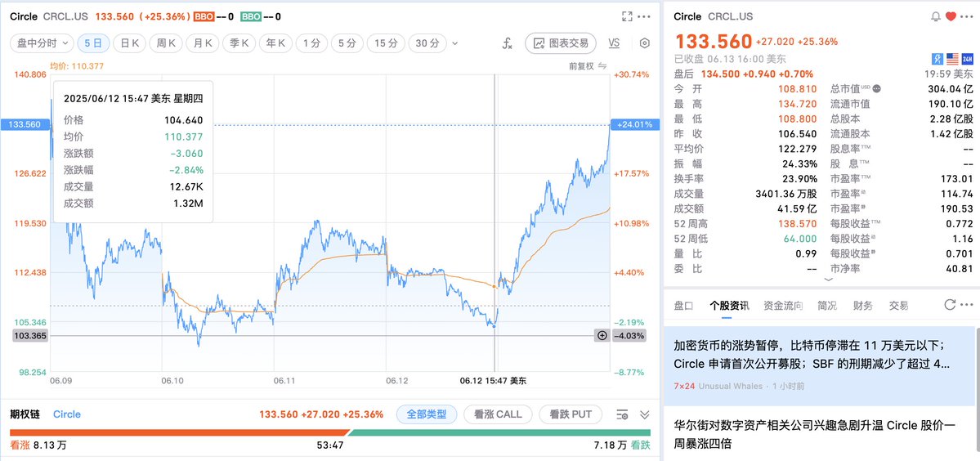Click first orange BBO badge in title
The image size is (980, 461).
pyautogui.click(x=204, y=17)
